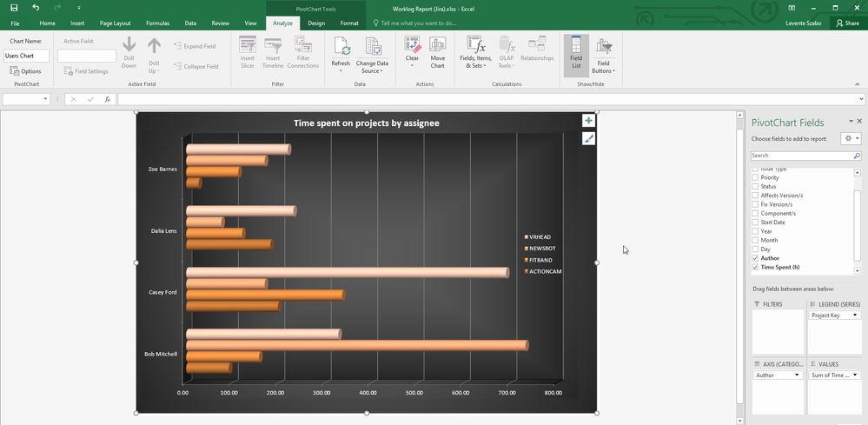Expand the Sum of Time values dropdown

point(856,375)
